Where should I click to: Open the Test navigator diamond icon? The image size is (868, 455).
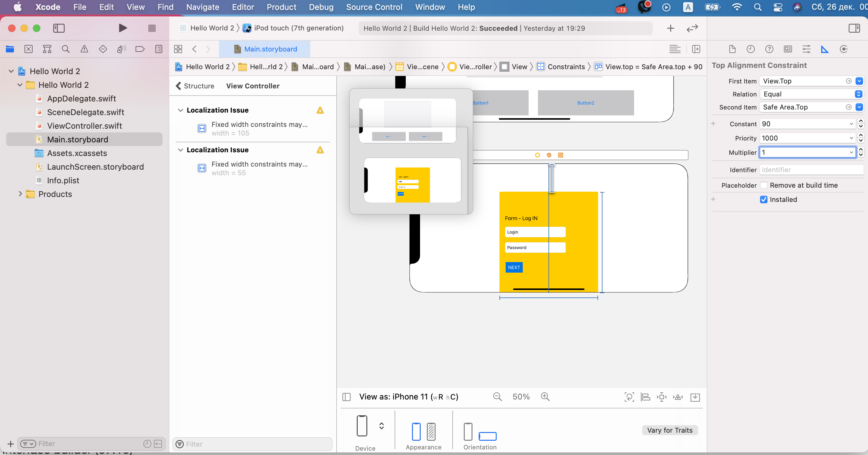[x=103, y=49]
